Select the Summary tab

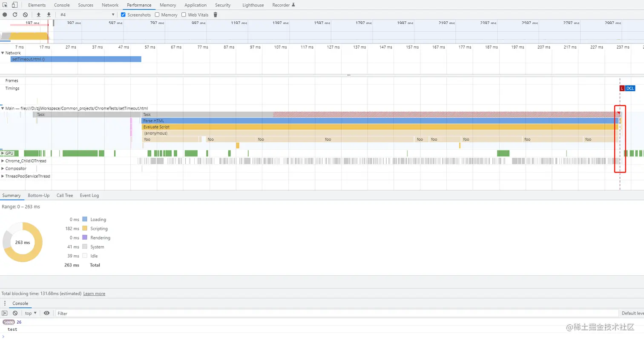tap(11, 195)
